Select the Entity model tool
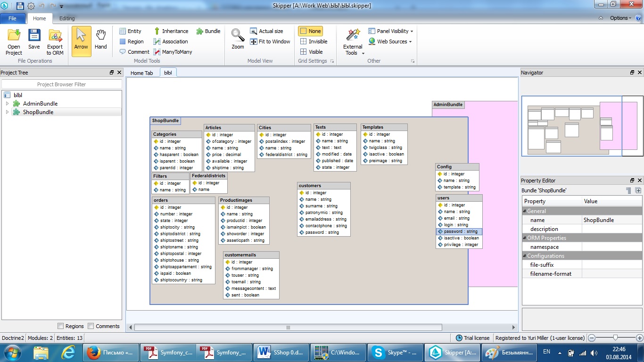 point(130,31)
